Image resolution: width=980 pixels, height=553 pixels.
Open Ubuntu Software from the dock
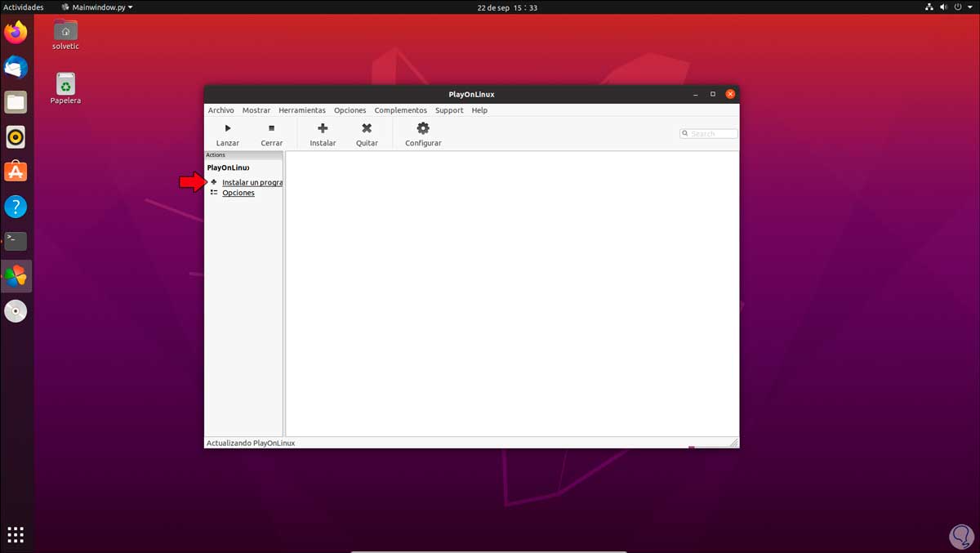pyautogui.click(x=16, y=172)
